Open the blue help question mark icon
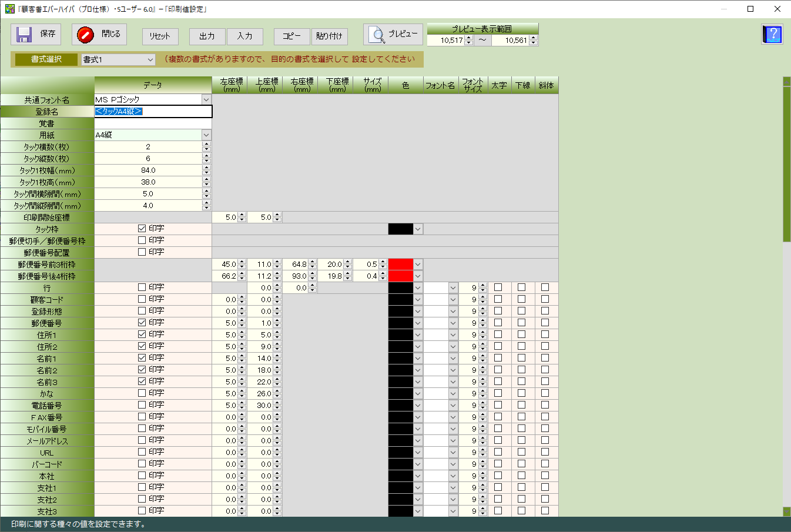Screen dimensions: 791x532 click(772, 35)
